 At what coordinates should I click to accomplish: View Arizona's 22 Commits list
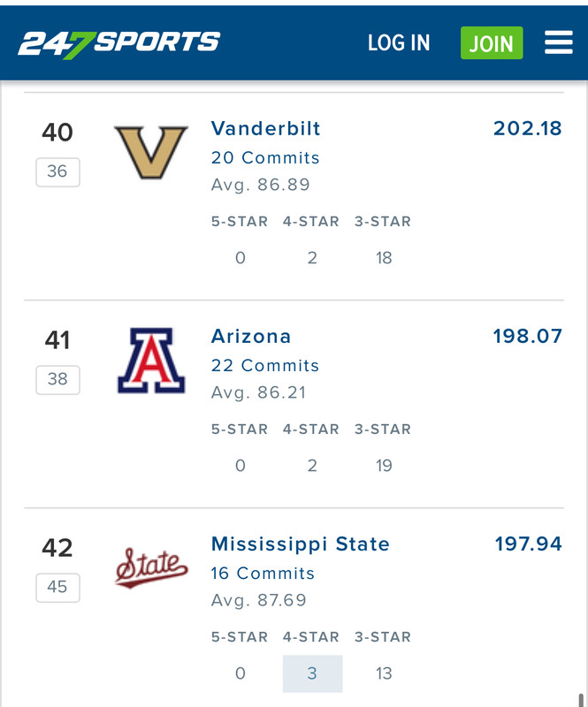click(265, 366)
